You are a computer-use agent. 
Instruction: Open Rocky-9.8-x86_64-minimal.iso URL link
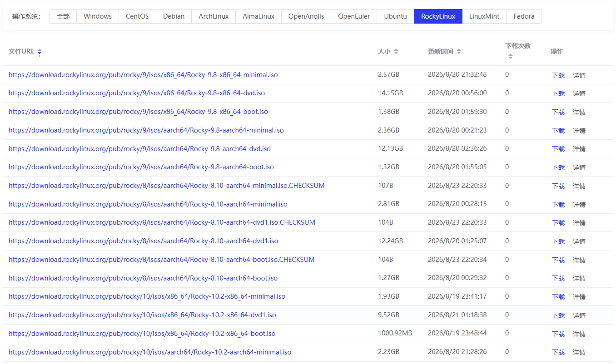pos(143,75)
